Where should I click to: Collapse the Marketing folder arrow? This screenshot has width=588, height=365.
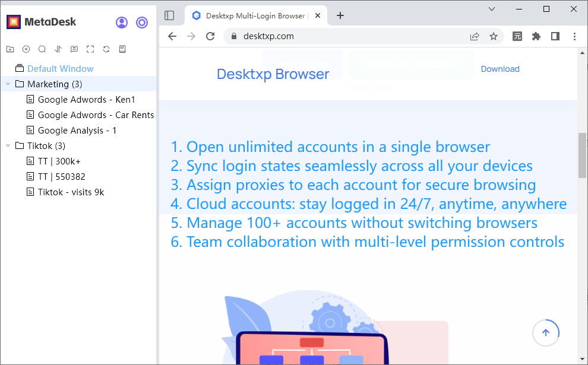tap(8, 84)
